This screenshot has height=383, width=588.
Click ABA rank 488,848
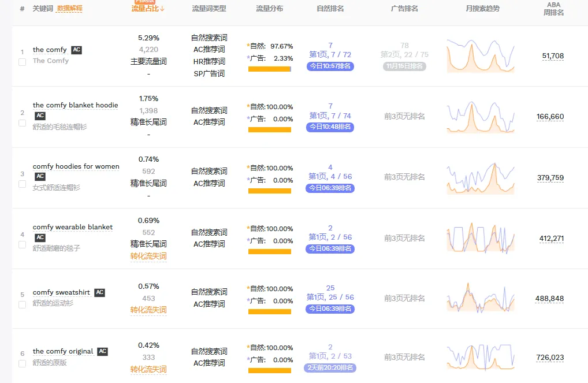549,299
